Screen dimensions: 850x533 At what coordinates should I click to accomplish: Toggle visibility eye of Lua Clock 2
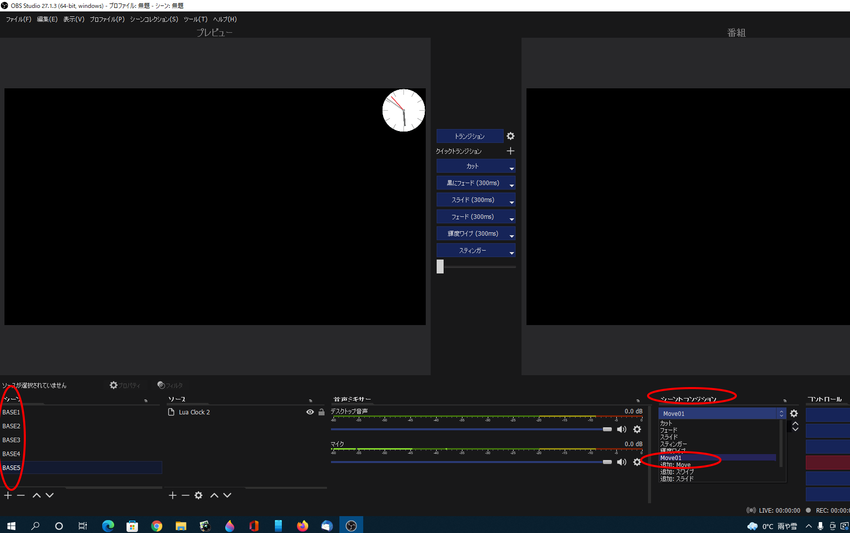[310, 412]
